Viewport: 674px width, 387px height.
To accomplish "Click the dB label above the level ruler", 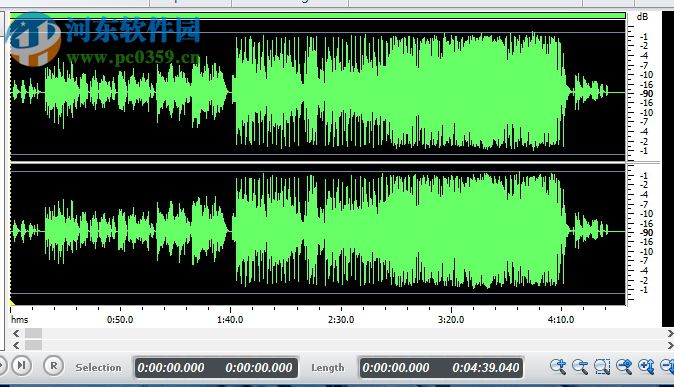I will pyautogui.click(x=642, y=17).
